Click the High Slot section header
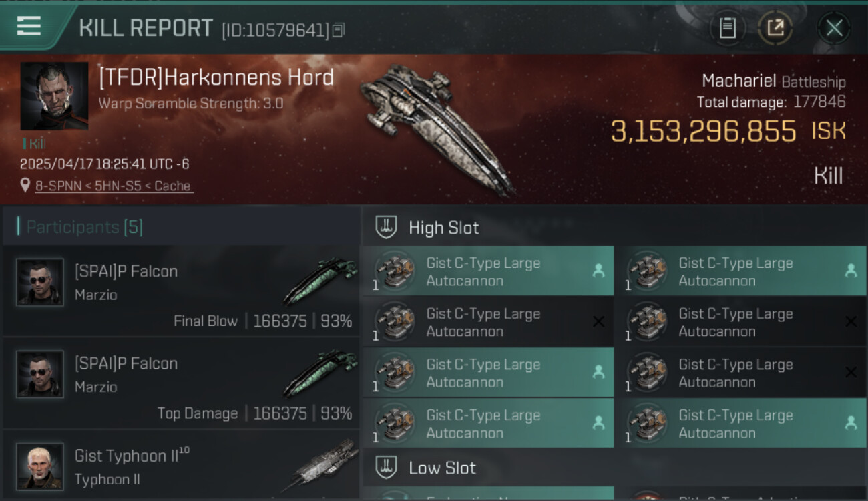This screenshot has height=501, width=868. pos(443,228)
